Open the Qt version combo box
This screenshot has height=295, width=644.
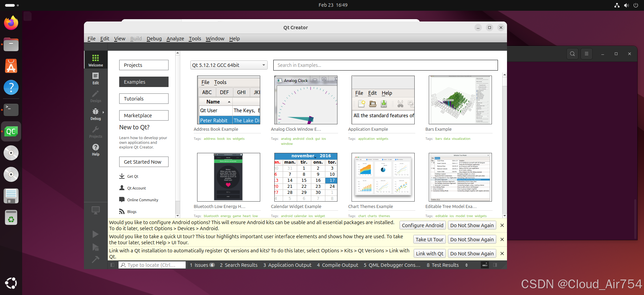(229, 65)
